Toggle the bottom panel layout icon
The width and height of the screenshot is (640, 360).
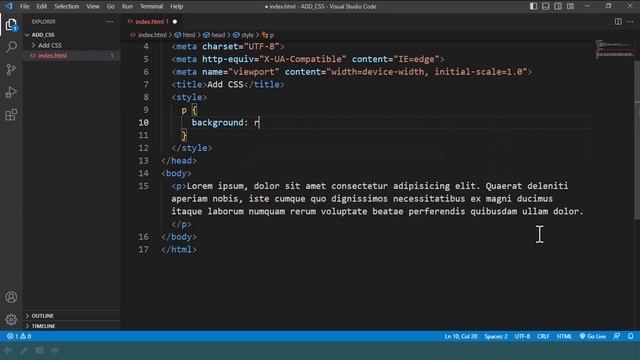point(545,6)
